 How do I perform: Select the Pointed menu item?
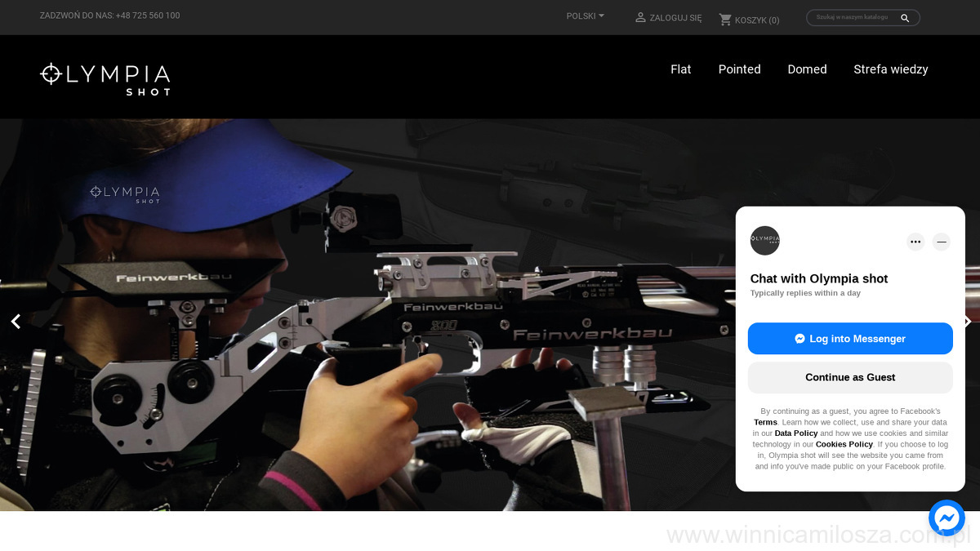coord(739,69)
